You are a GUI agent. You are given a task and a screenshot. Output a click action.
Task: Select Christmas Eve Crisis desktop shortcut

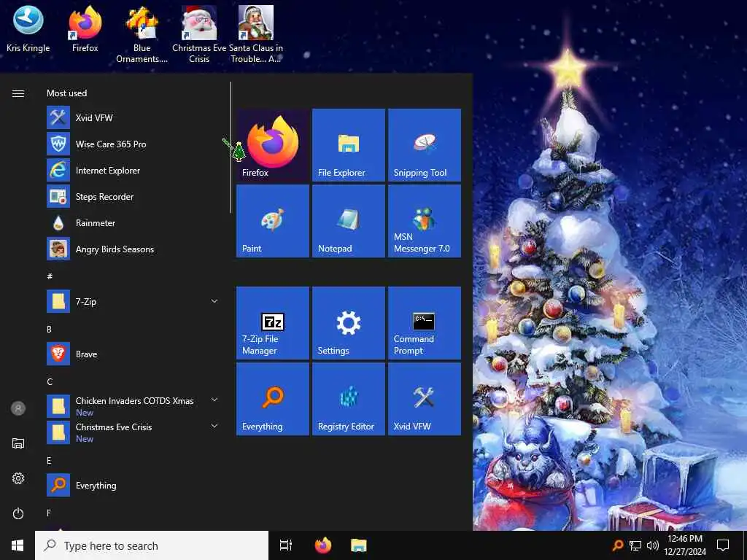[199, 35]
